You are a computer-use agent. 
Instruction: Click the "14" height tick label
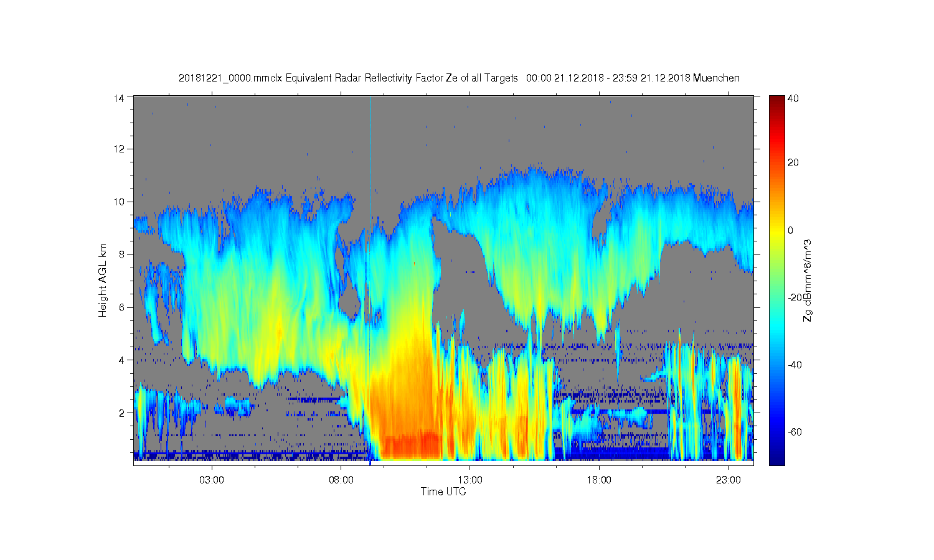pos(119,98)
